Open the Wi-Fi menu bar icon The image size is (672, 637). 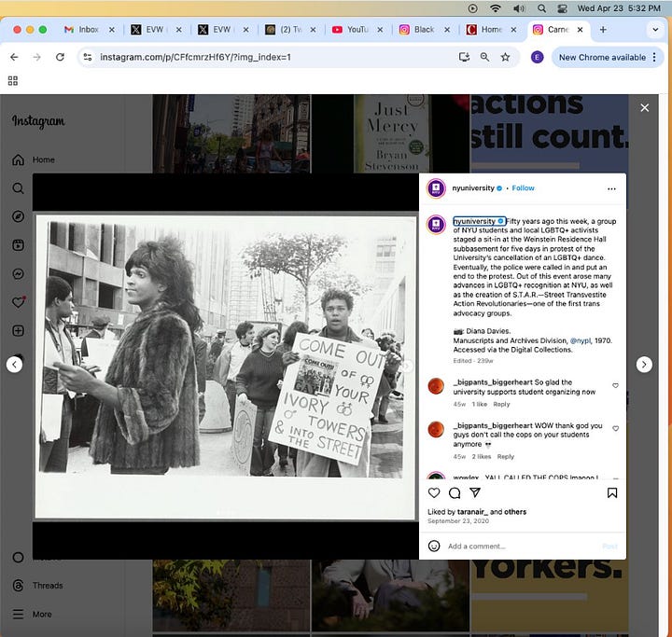(496, 8)
